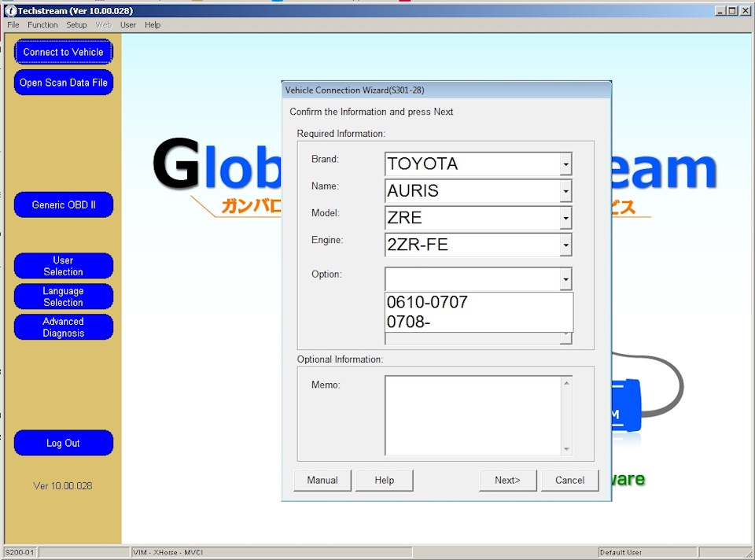This screenshot has height=560, width=755.
Task: Open Language Selection option
Action: 63,297
